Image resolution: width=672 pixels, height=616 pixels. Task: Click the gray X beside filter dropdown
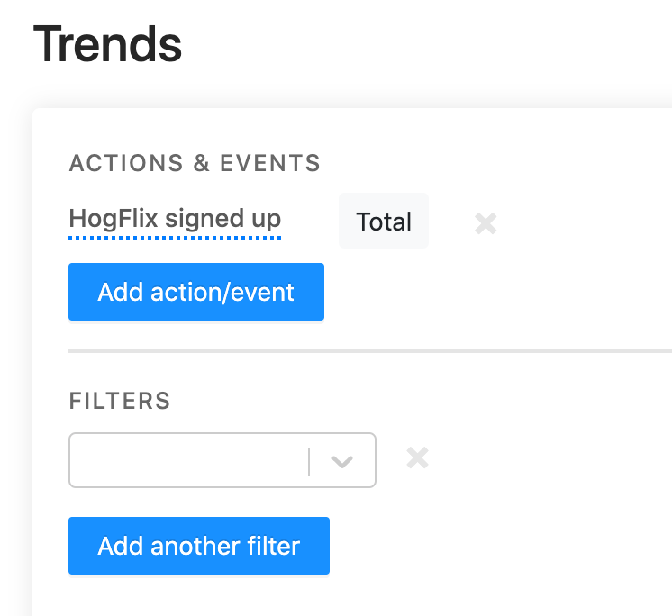click(x=417, y=458)
